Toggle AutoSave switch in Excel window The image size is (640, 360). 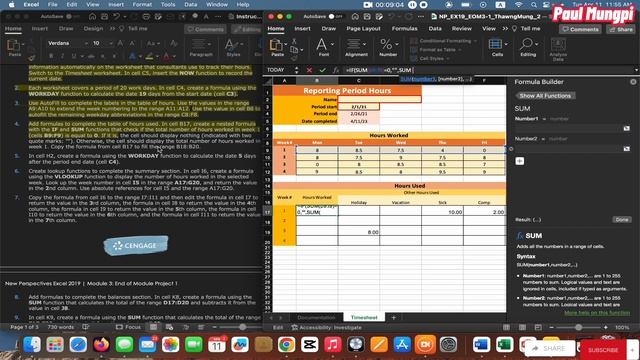click(x=336, y=16)
